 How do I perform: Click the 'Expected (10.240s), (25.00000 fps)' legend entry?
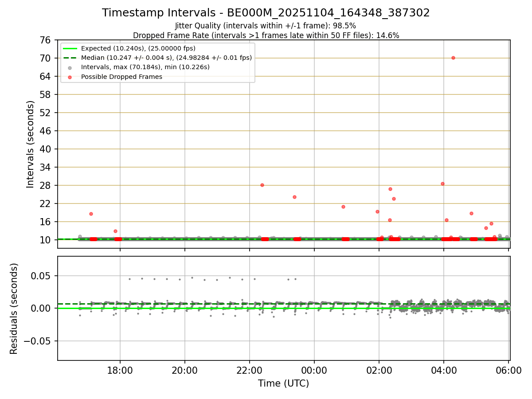138,48
